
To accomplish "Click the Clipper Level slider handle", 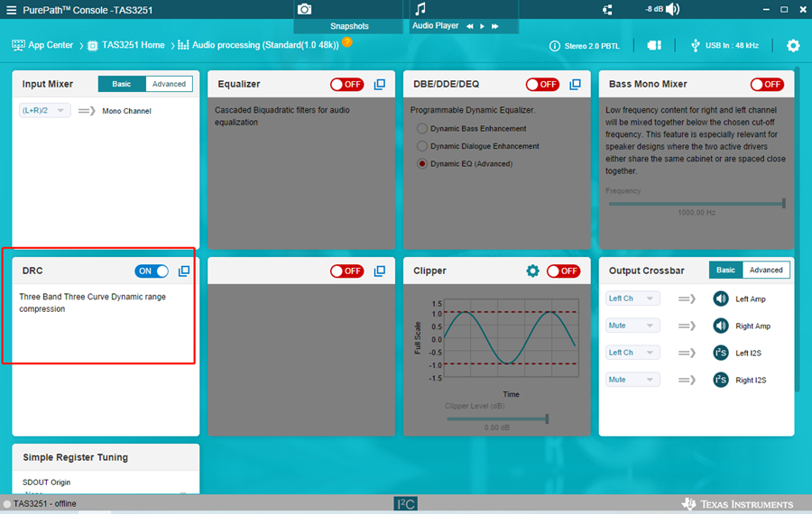I will pyautogui.click(x=547, y=418).
